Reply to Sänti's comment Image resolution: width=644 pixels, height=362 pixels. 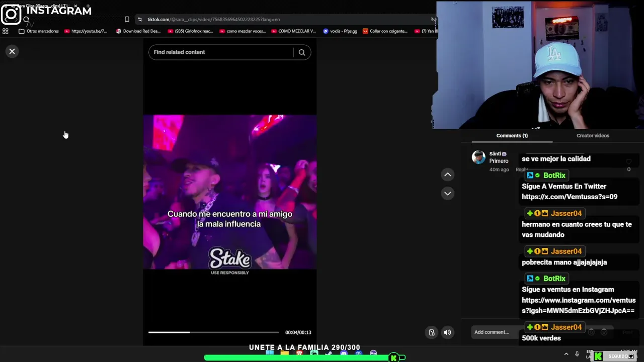[x=521, y=169]
